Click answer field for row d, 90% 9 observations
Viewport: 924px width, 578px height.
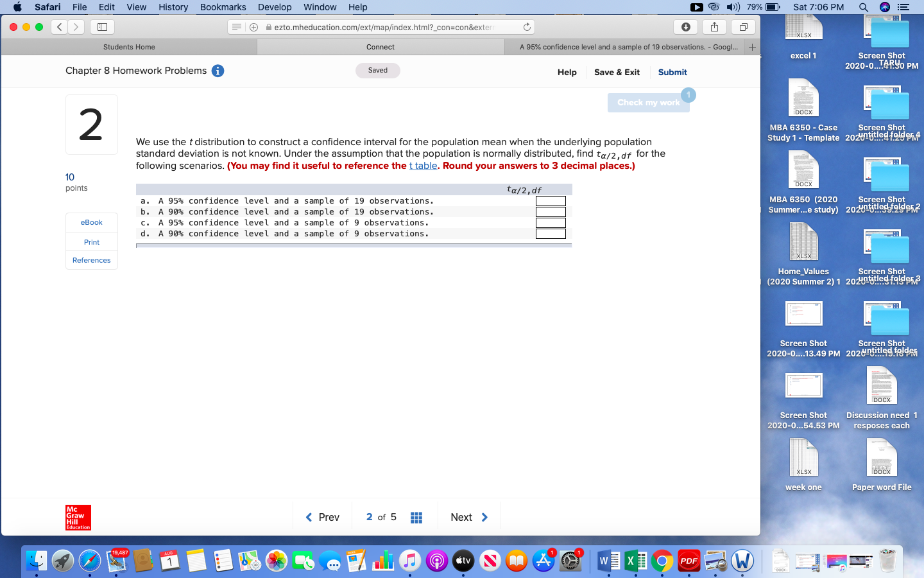click(551, 234)
